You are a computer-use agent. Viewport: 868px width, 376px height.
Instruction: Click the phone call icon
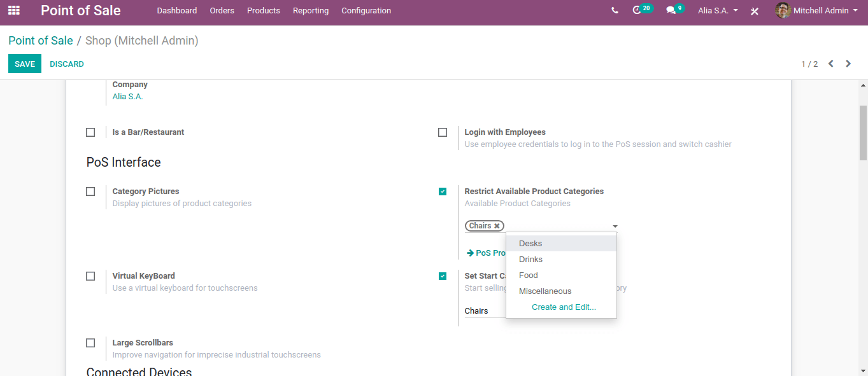tap(615, 11)
